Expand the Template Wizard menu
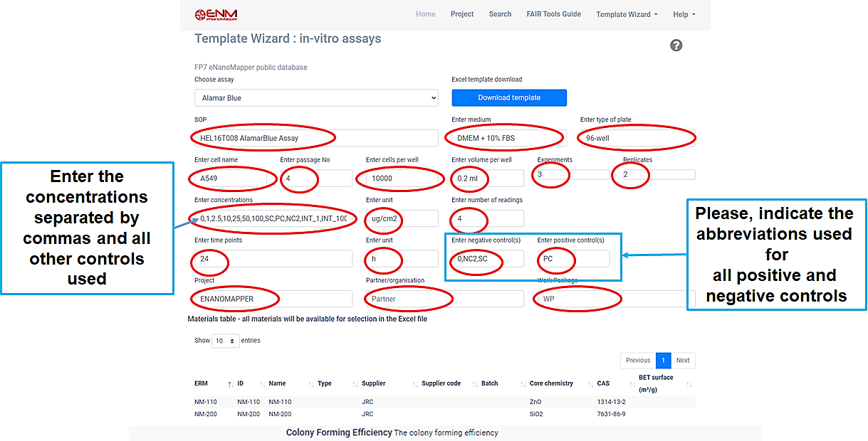The image size is (868, 441). (x=626, y=14)
